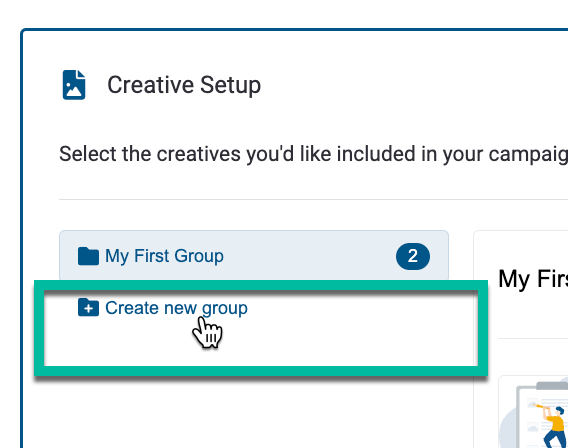Image resolution: width=568 pixels, height=448 pixels.
Task: Click the 'Select the creatives' instruction text
Action: pyautogui.click(x=313, y=154)
